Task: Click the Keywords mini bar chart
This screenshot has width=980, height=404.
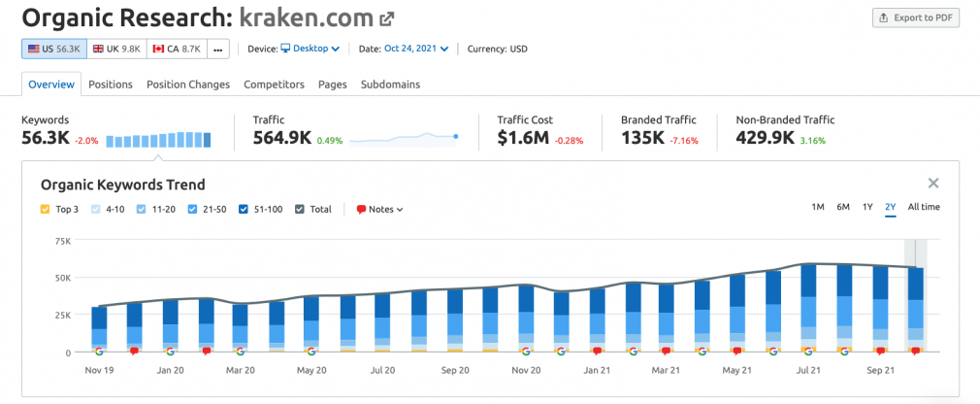Action: pyautogui.click(x=158, y=140)
